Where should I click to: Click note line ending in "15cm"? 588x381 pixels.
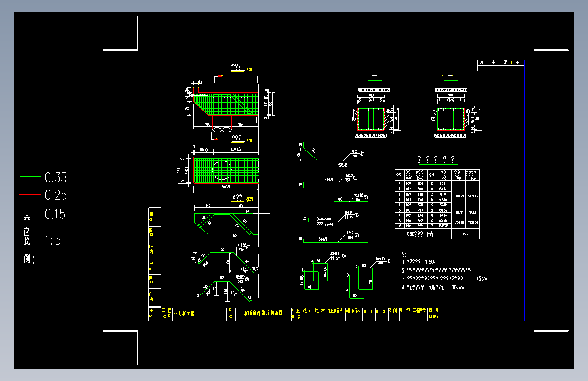[445, 279]
